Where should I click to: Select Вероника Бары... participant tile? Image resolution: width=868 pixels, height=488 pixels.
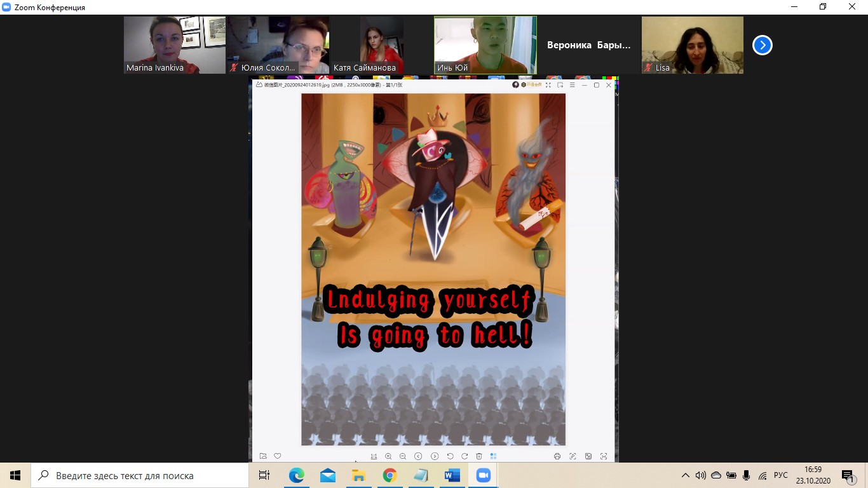589,45
